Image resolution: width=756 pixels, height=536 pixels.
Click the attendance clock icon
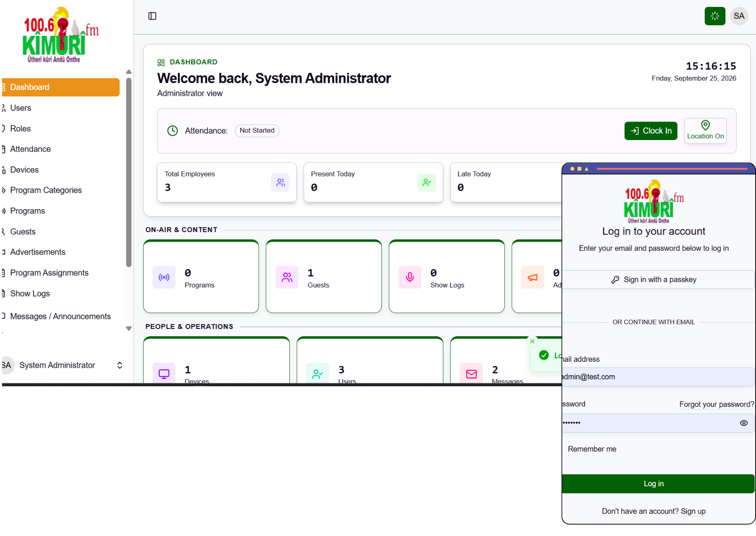tap(173, 131)
